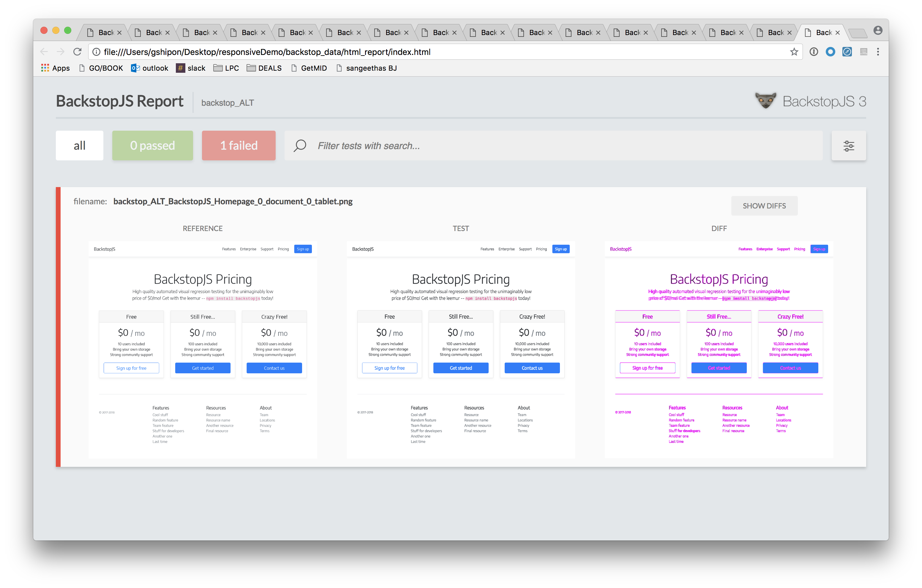Filter by 0 passed tests
Screen dimensions: 922x588
pyautogui.click(x=152, y=146)
